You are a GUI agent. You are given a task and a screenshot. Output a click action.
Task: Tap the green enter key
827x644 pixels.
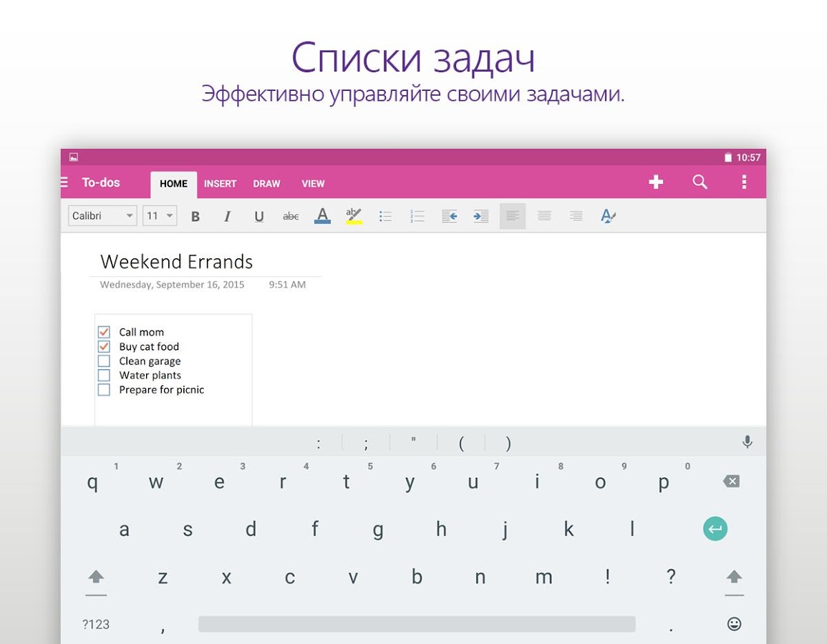tap(715, 529)
